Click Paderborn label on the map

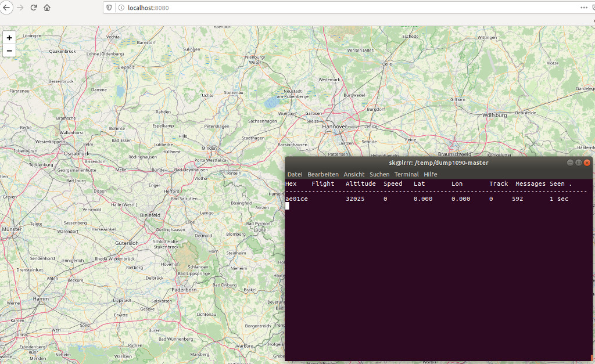click(184, 290)
